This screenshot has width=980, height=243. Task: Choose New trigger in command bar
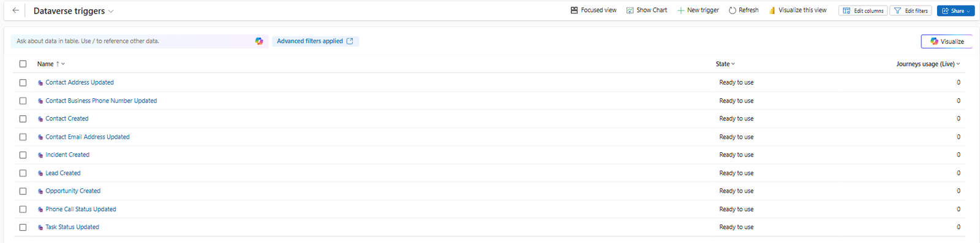click(698, 10)
